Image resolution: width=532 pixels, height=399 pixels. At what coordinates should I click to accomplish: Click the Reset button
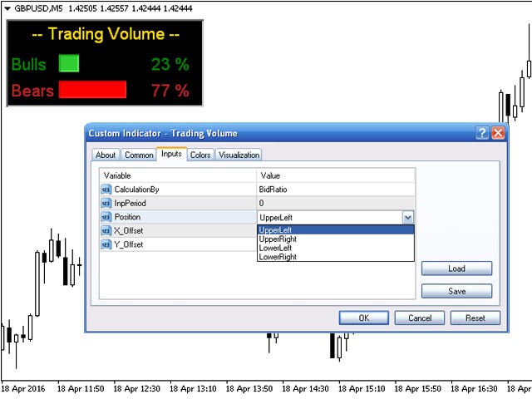point(475,318)
